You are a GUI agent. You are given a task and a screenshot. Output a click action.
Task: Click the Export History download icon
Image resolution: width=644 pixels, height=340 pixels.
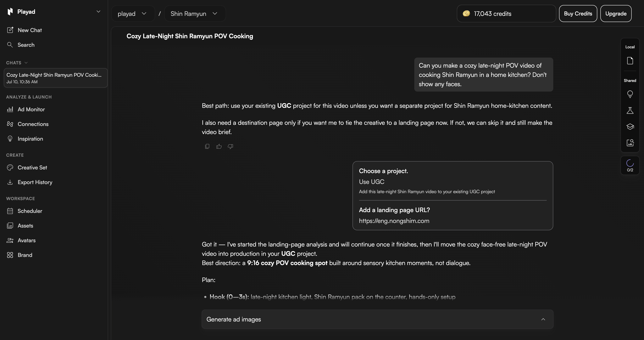click(x=10, y=182)
